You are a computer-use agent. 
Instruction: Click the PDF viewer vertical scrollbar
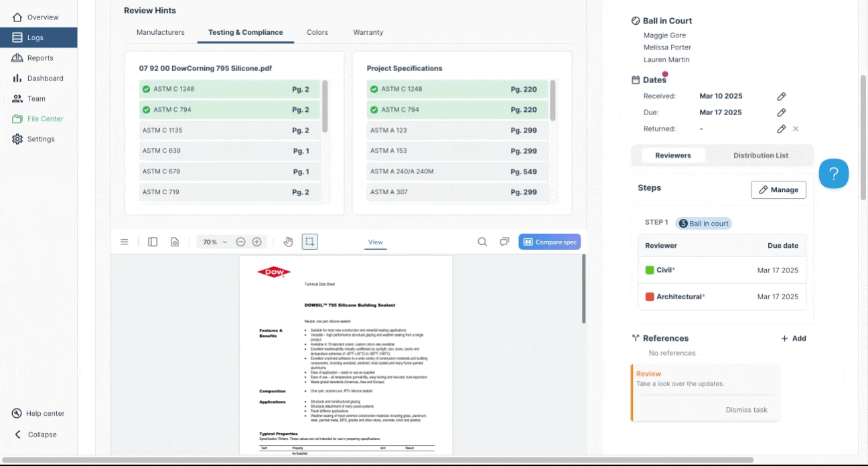(x=584, y=289)
